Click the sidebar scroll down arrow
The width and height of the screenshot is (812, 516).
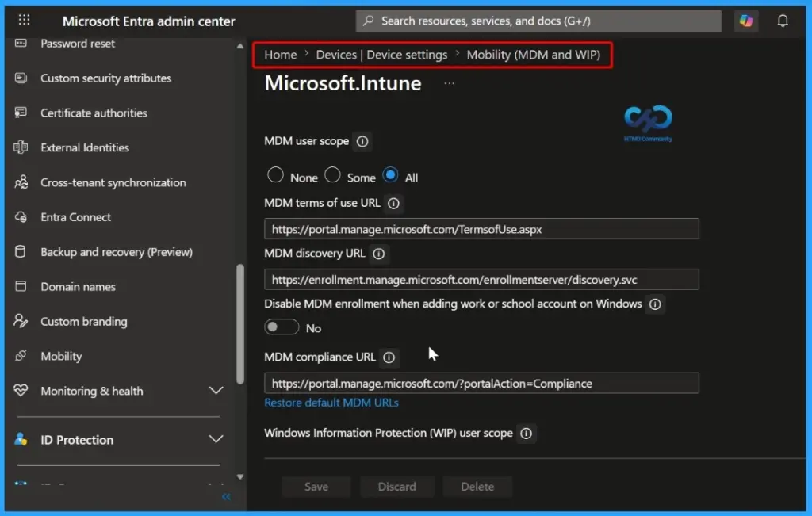tap(239, 476)
